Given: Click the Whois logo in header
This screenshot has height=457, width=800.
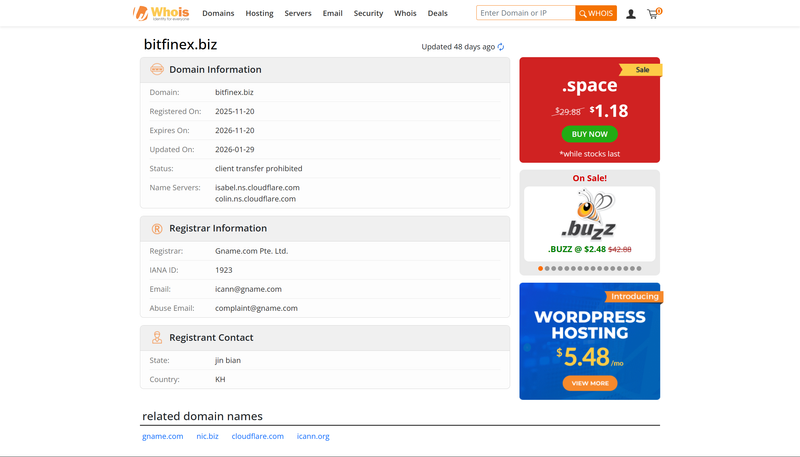Looking at the screenshot, I should (x=161, y=13).
